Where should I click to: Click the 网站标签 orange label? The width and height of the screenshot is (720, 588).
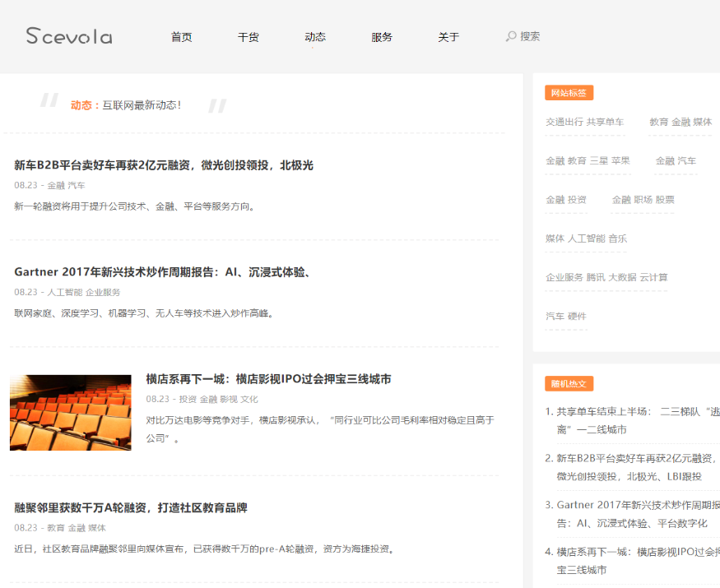pos(569,93)
